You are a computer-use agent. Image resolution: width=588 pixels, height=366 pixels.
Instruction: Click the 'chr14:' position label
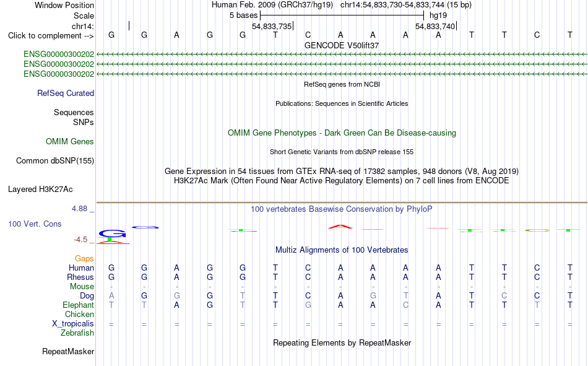(82, 26)
